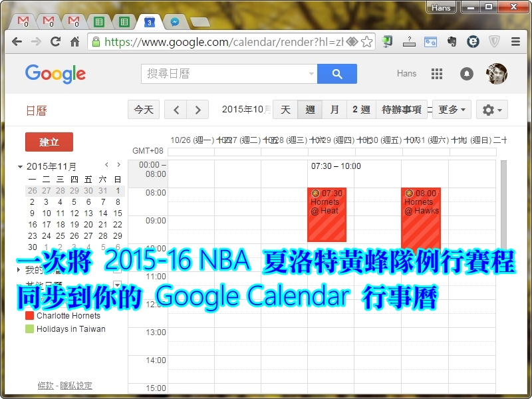Image resolution: width=532 pixels, height=399 pixels.
Task: Open Chrome hamburger menu
Action: [x=515, y=41]
